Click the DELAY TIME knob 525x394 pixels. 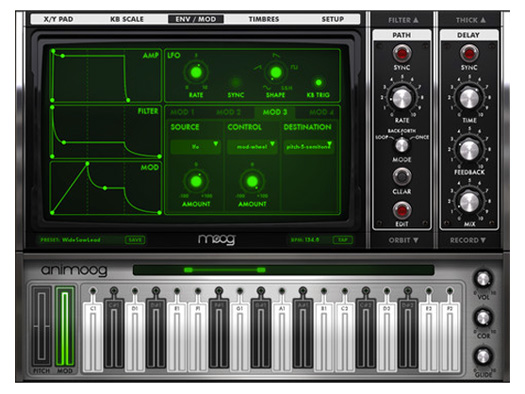[x=469, y=98]
